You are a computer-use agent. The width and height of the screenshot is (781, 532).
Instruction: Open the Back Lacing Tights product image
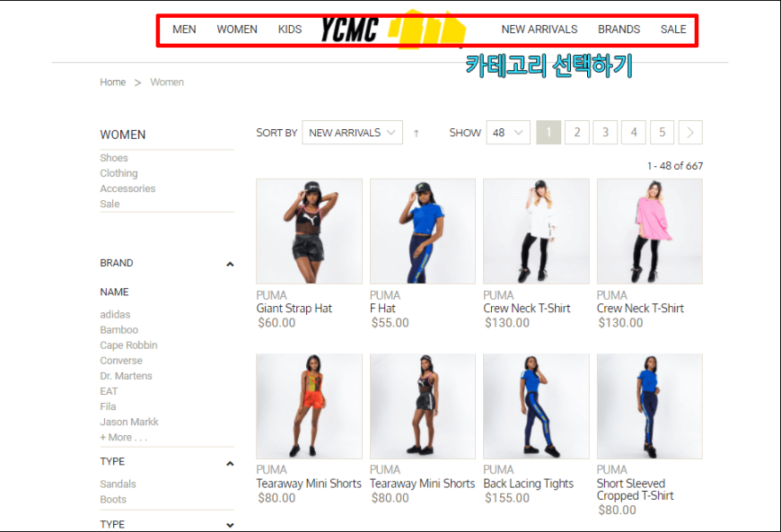coord(537,406)
